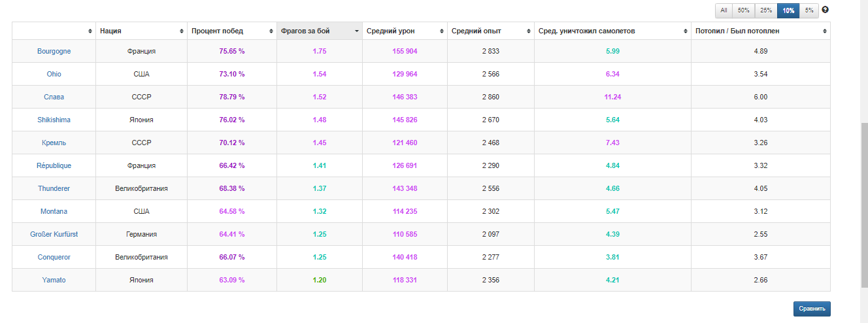Click the help question mark icon
Viewport: 868px width, 323px height.
coord(826,10)
